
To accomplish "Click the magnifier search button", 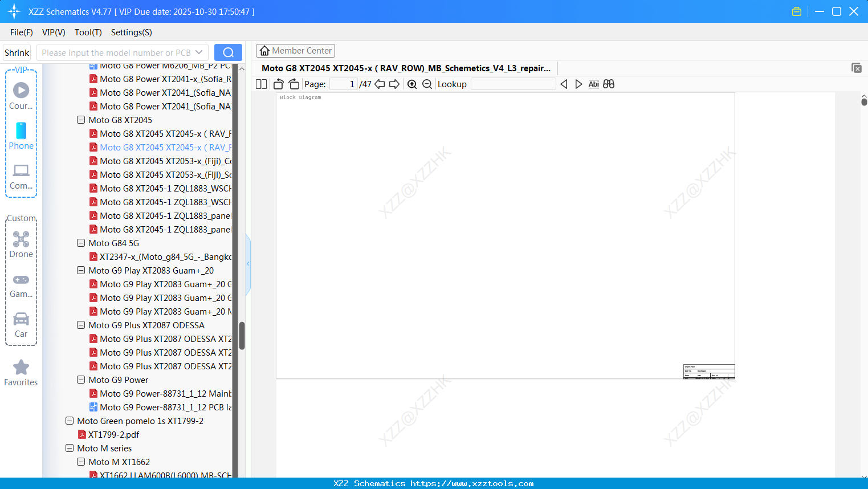I will (228, 52).
